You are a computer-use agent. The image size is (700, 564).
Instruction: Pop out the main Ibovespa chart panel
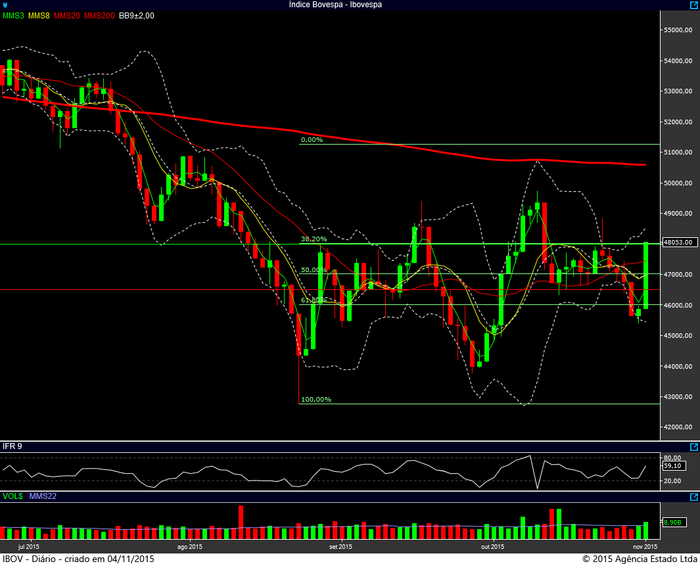point(695,4)
